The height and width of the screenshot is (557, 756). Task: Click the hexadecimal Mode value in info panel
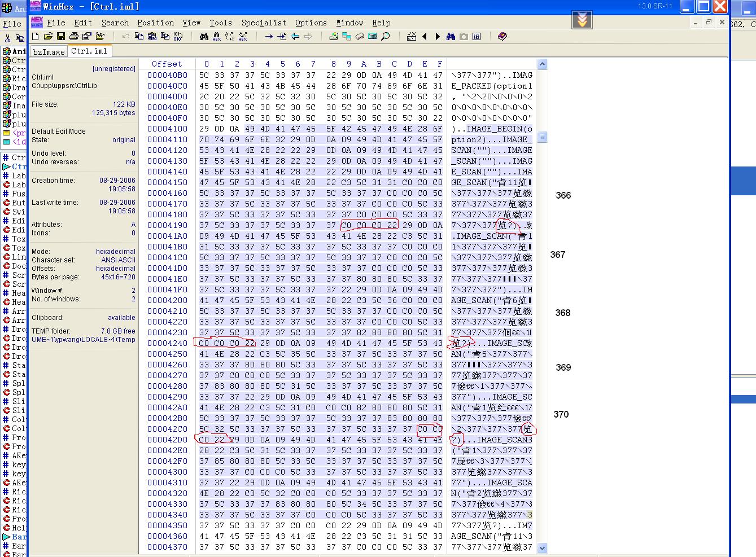[115, 252]
